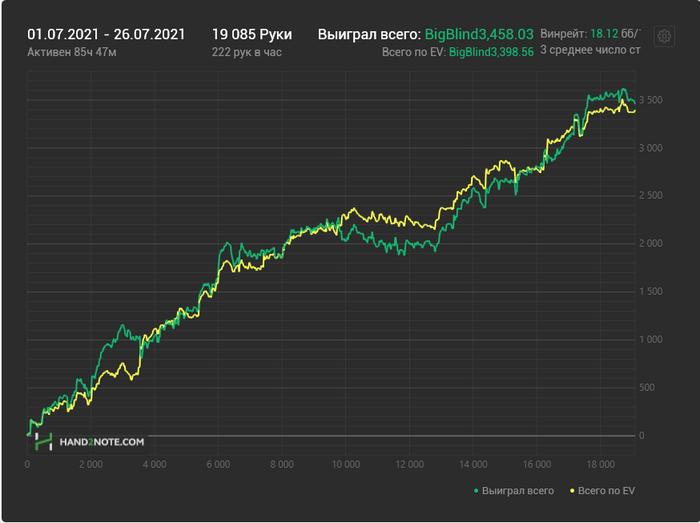
Task: Click the 2 000 x-axis label
Action: coord(91,465)
